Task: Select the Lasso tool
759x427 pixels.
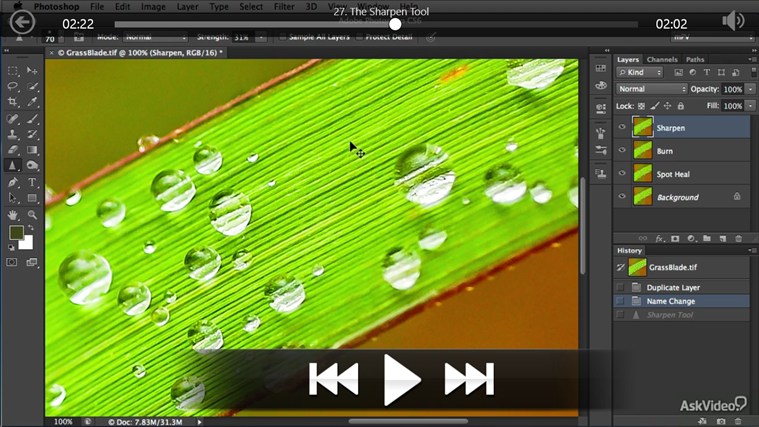Action: [13, 87]
